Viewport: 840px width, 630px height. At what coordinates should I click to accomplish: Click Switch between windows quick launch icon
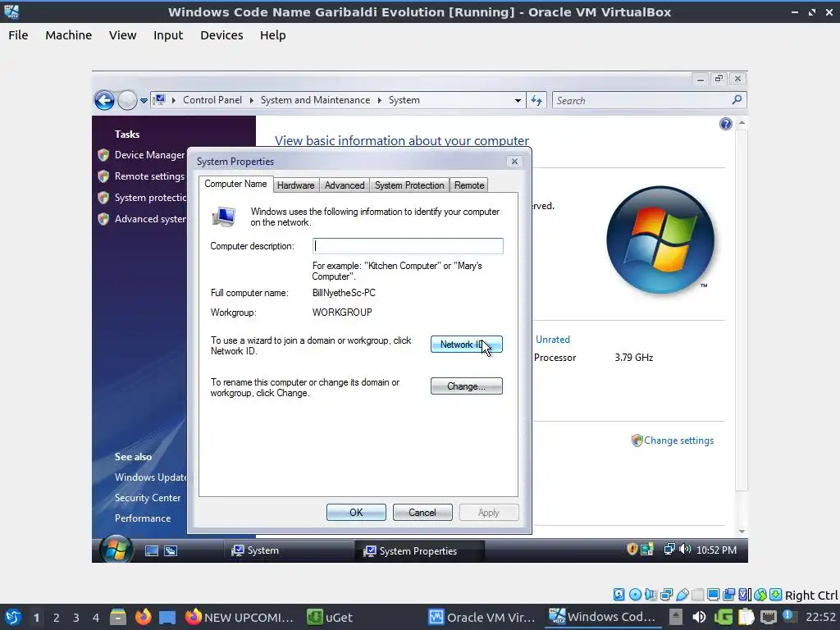[171, 550]
